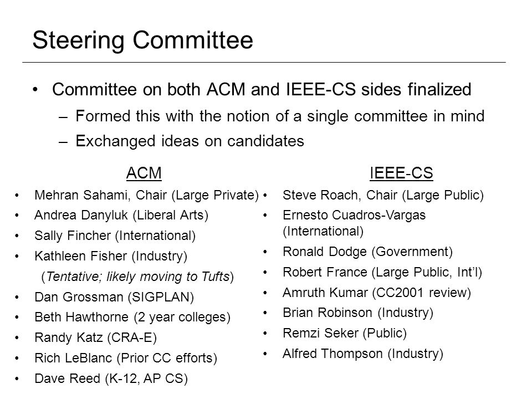This screenshot has width=532, height=399.
Task: Click the Steering Committee slide title
Action: pos(142,40)
